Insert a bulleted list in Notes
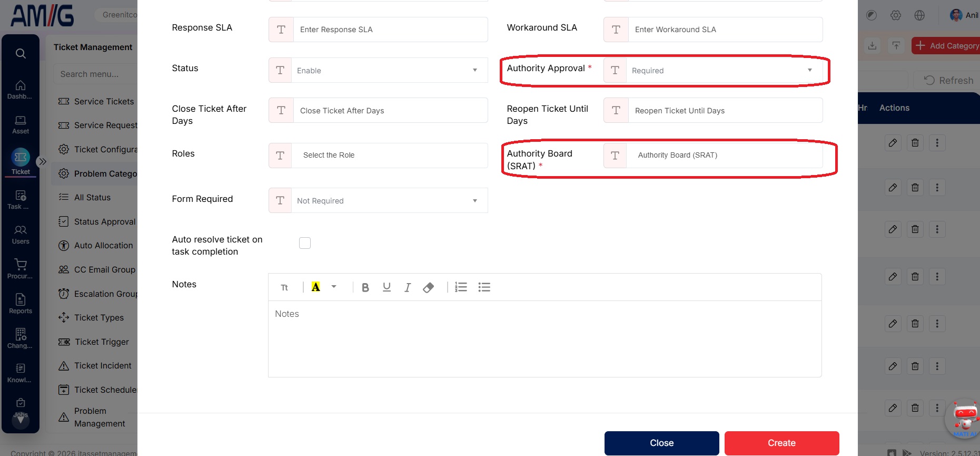The height and width of the screenshot is (456, 980). tap(484, 287)
